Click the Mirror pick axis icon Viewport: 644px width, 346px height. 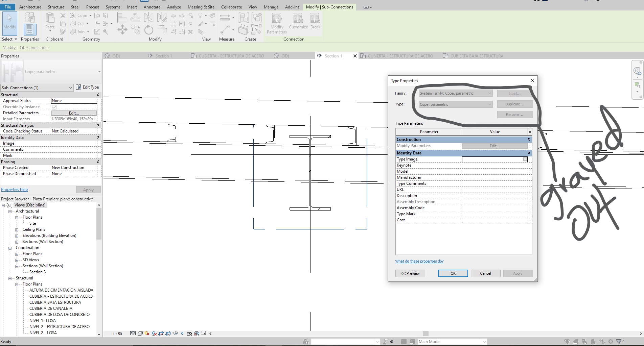pos(148,17)
